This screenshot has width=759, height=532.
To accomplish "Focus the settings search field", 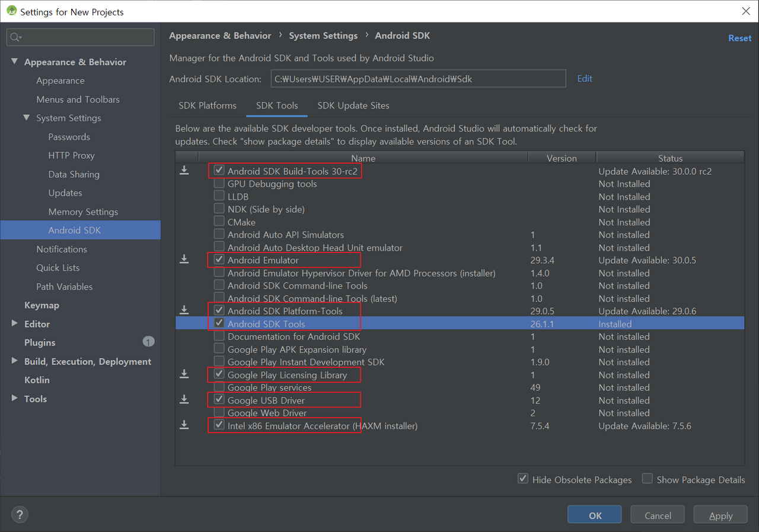I will pos(81,37).
